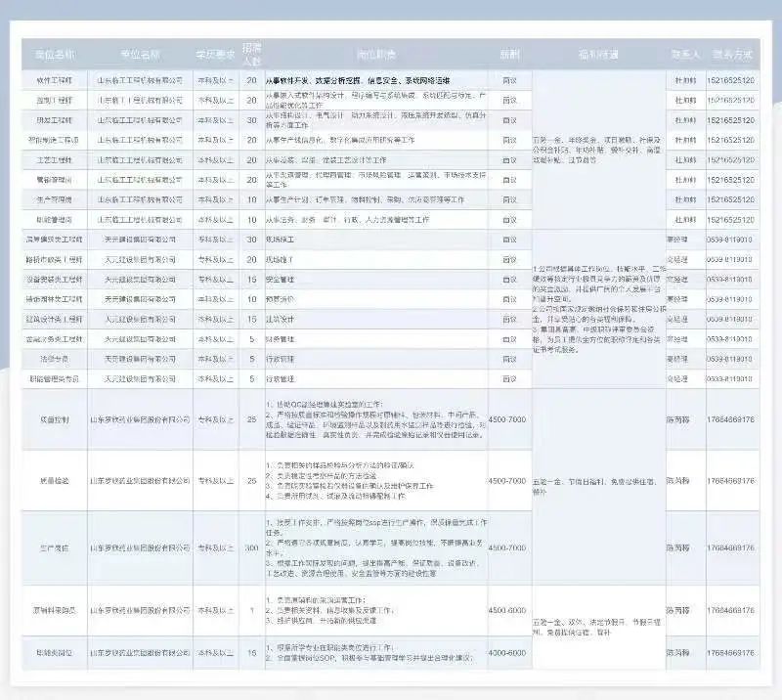Click the 4500-6000 salary cell
Image resolution: width=782 pixels, height=700 pixels.
click(507, 610)
